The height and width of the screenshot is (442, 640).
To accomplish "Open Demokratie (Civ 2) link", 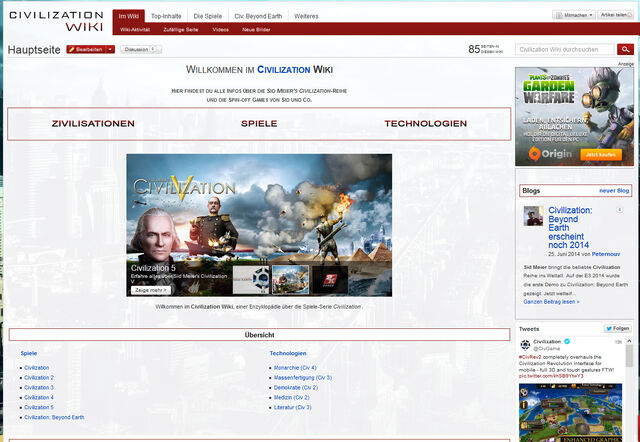I will coord(296,387).
